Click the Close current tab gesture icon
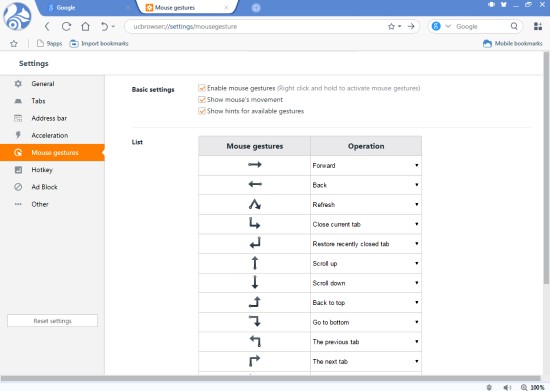Image resolution: width=550 pixels, height=391 pixels. coord(255,223)
